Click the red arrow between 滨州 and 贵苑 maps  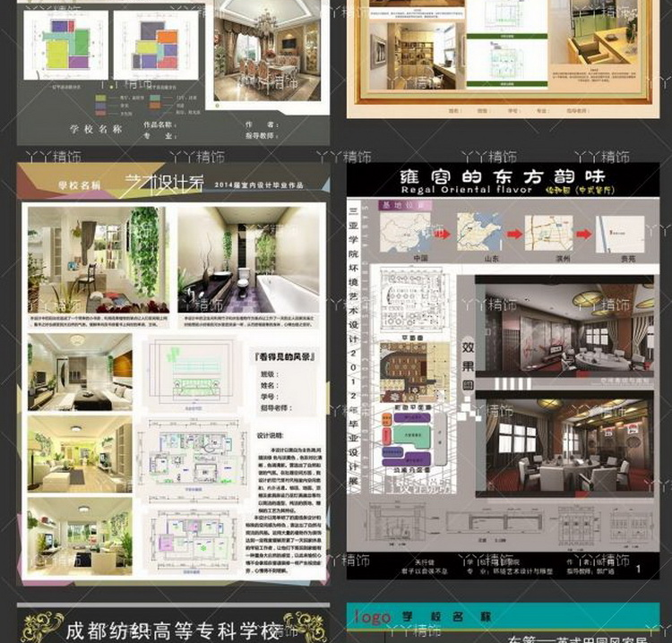(x=583, y=234)
